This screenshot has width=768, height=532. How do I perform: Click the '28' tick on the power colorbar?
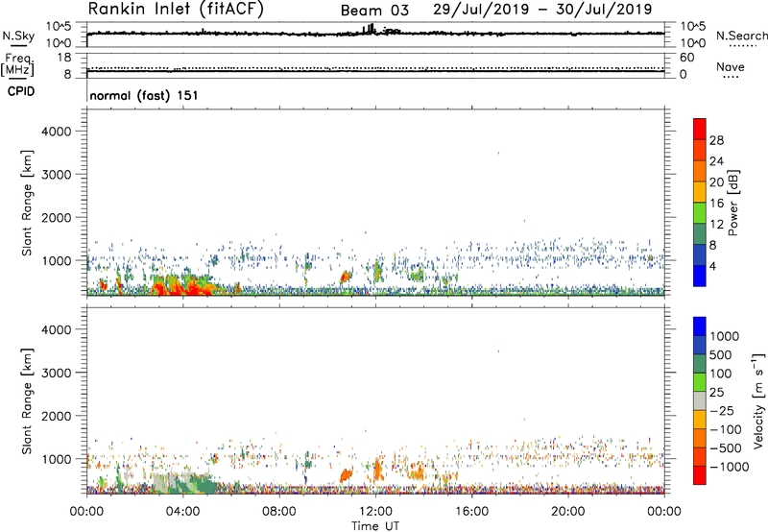pos(716,140)
